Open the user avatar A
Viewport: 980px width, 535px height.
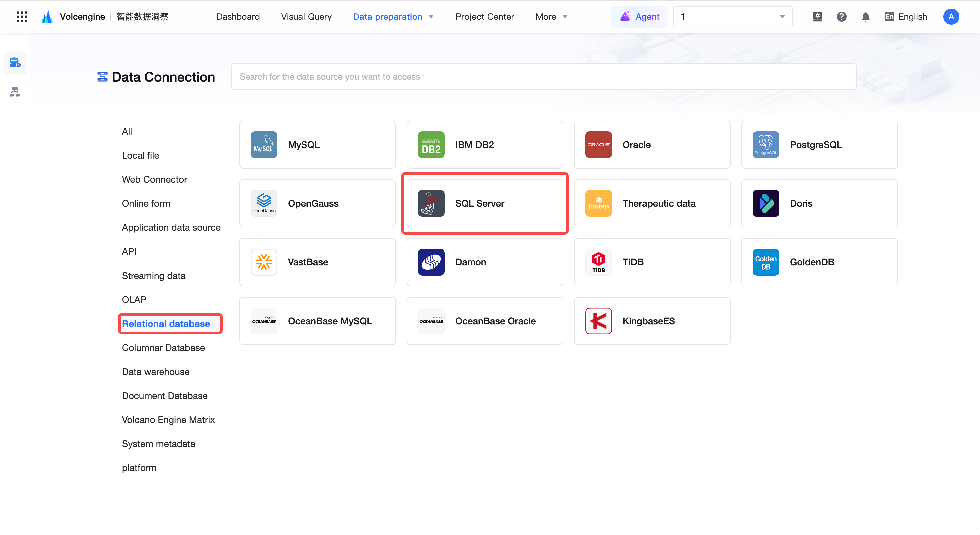(x=951, y=17)
